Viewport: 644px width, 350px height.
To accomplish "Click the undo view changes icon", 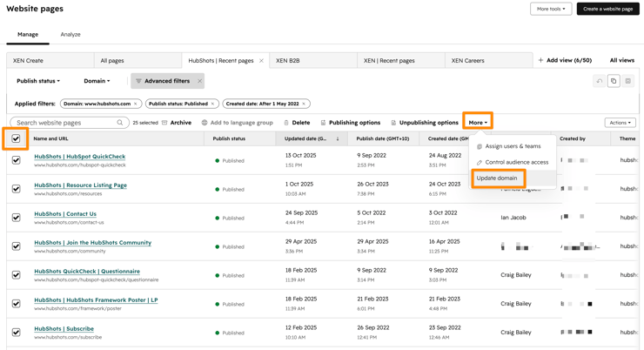I will (600, 81).
